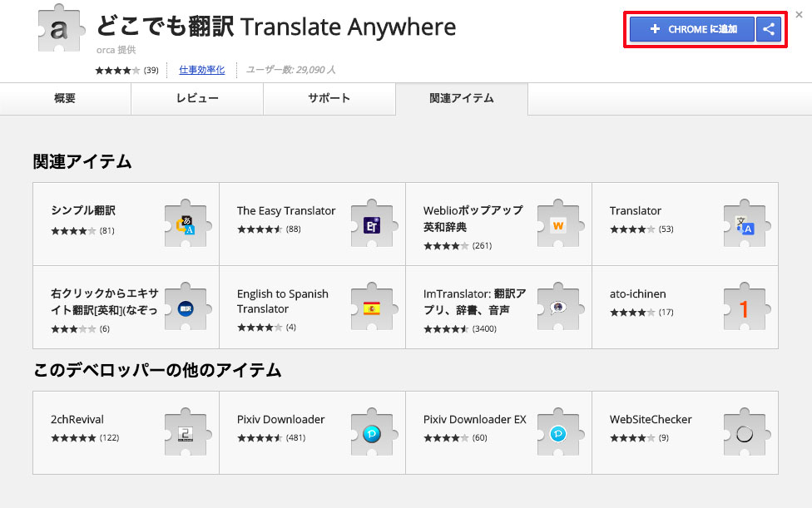Click the Pixiv Downloader EX title
Screen dimensions: 812x508
(475, 420)
